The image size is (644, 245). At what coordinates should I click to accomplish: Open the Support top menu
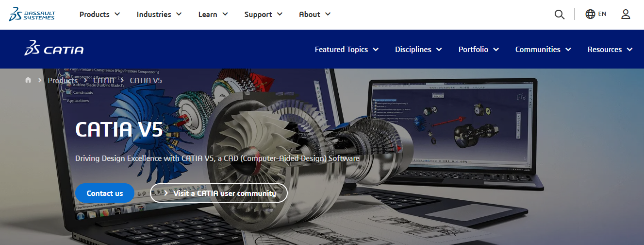point(264,14)
